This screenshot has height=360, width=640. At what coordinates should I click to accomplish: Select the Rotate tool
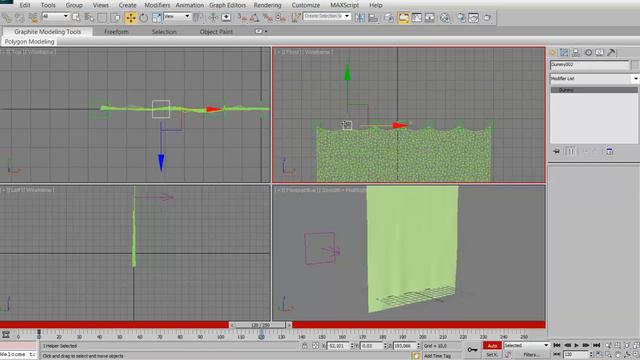click(x=144, y=18)
